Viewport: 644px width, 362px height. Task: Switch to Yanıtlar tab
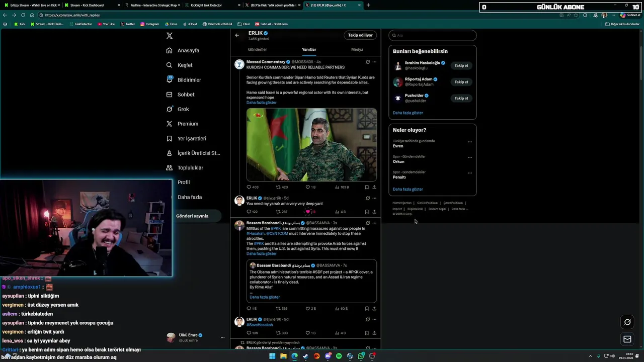[309, 49]
